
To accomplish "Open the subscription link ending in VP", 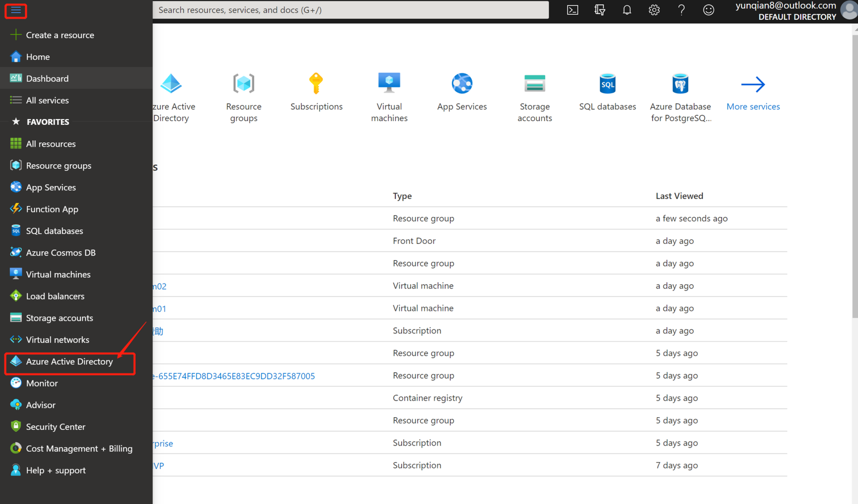I will pyautogui.click(x=159, y=466).
